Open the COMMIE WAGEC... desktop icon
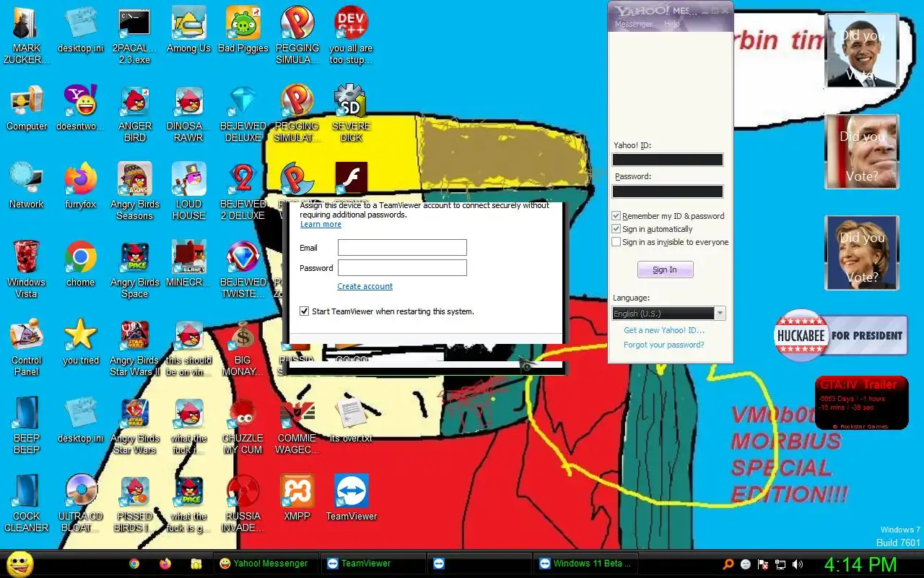The image size is (924, 578). (297, 425)
